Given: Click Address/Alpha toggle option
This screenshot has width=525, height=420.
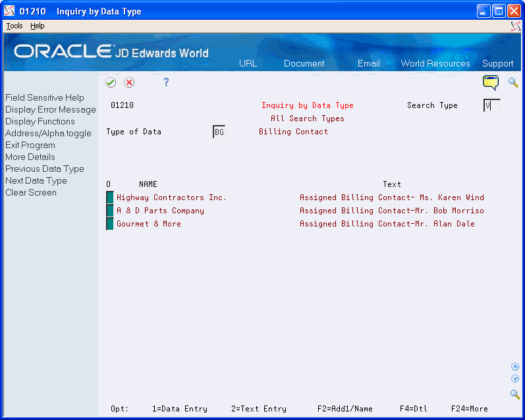Looking at the screenshot, I should tap(48, 133).
